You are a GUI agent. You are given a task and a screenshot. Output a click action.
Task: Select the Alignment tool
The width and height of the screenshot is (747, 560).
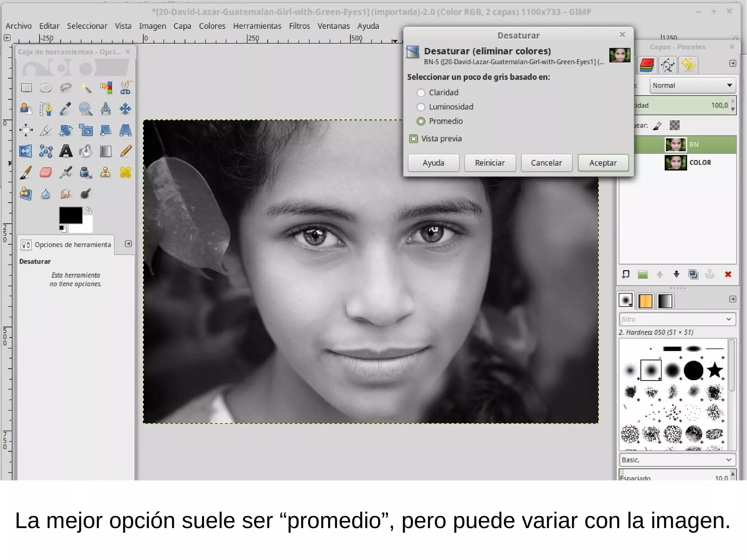point(26,130)
